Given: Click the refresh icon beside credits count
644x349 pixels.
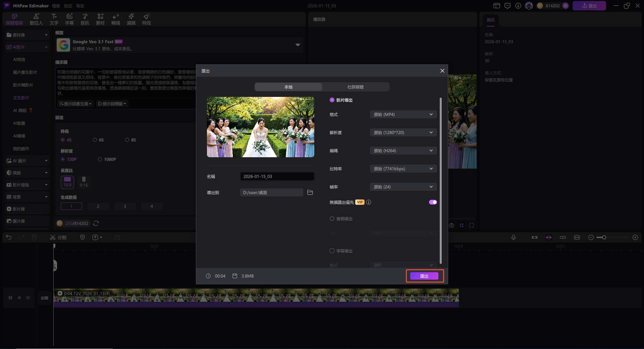Looking at the screenshot, I should pos(96,223).
